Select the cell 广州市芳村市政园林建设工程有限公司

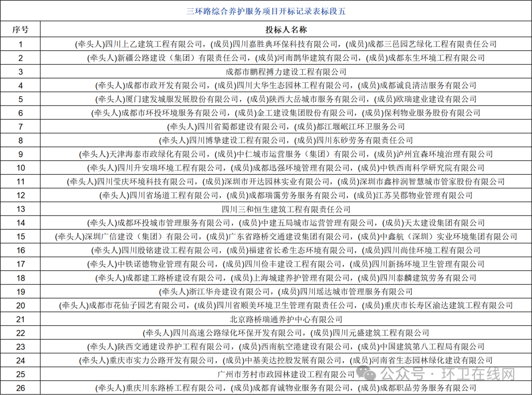tap(286, 374)
